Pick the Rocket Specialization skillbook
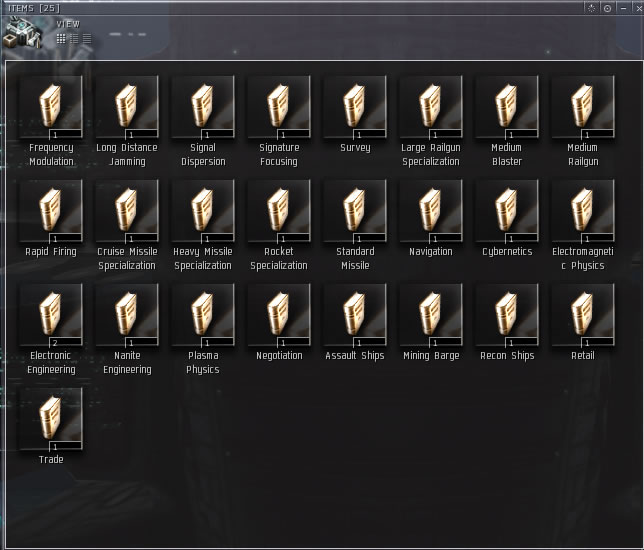 pos(279,211)
